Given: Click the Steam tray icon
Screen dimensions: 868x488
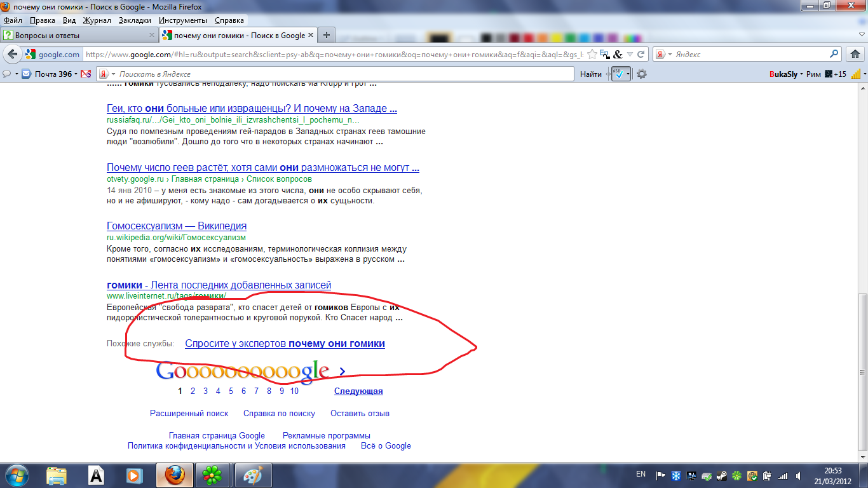Looking at the screenshot, I should (x=722, y=475).
